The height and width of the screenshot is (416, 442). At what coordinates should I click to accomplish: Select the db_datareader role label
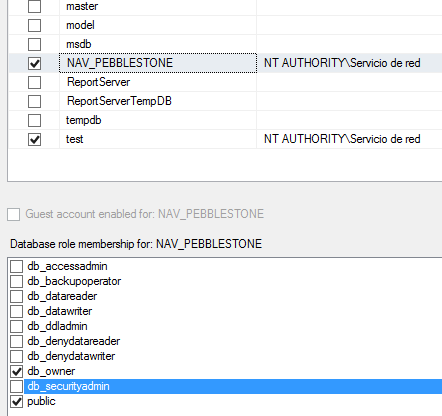coord(62,296)
